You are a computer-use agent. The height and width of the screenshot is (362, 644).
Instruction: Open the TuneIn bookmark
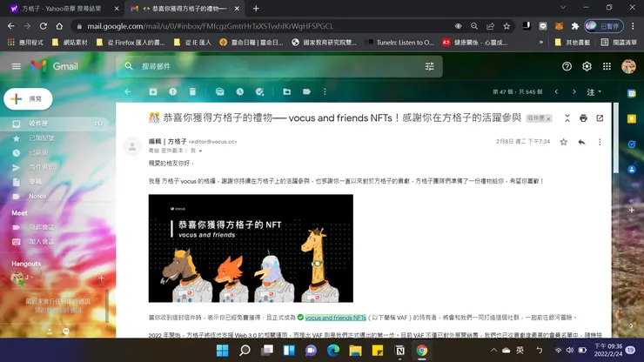[400, 43]
